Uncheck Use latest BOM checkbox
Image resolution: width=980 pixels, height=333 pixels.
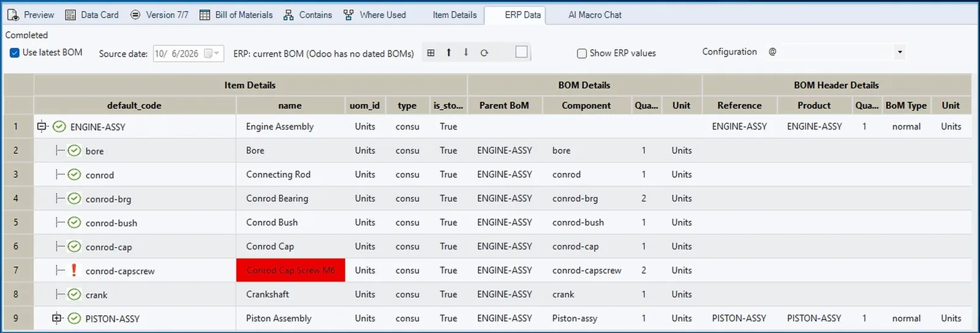(x=15, y=53)
